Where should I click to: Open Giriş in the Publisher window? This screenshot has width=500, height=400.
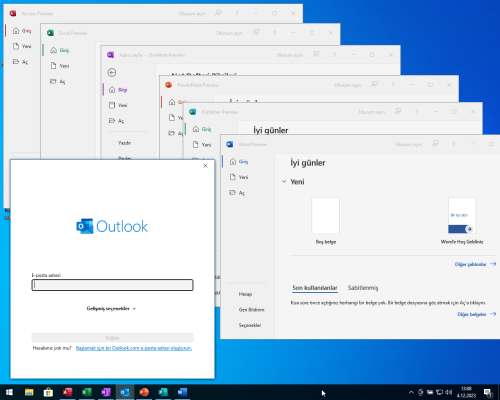[202, 129]
